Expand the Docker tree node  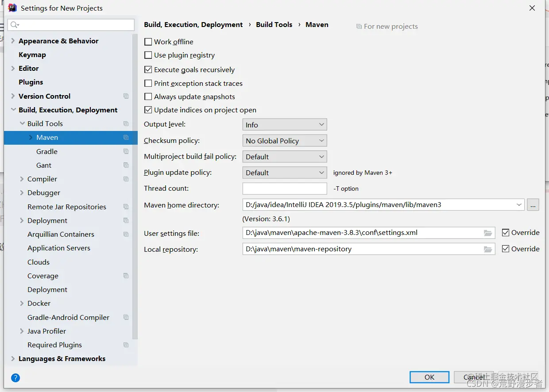click(22, 303)
